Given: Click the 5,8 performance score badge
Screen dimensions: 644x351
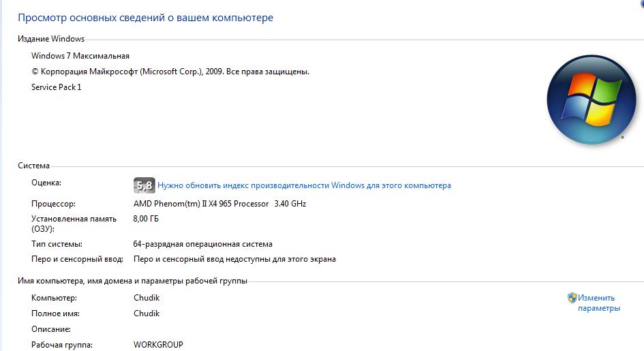Looking at the screenshot, I should (144, 185).
